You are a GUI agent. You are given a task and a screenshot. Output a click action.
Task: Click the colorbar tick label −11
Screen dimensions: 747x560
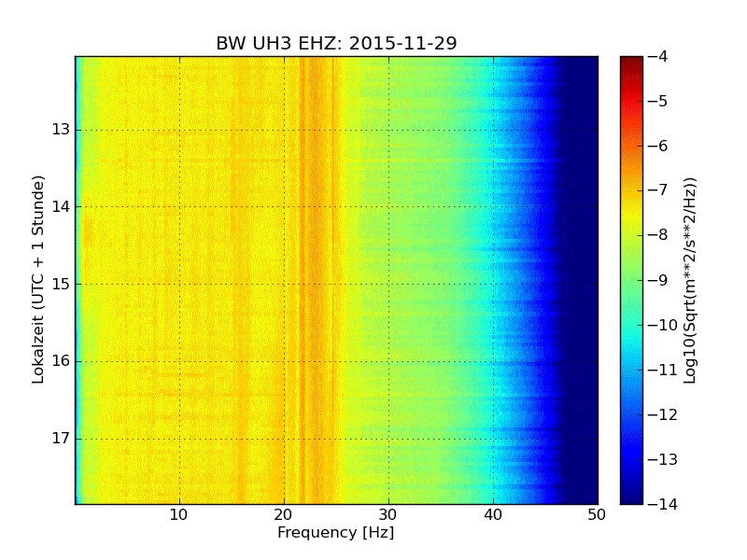pyautogui.click(x=663, y=370)
